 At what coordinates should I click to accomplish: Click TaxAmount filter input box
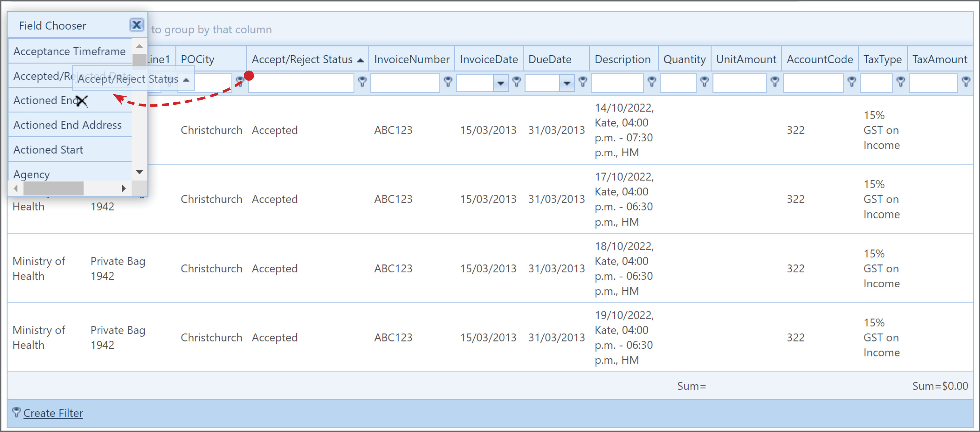click(x=933, y=83)
